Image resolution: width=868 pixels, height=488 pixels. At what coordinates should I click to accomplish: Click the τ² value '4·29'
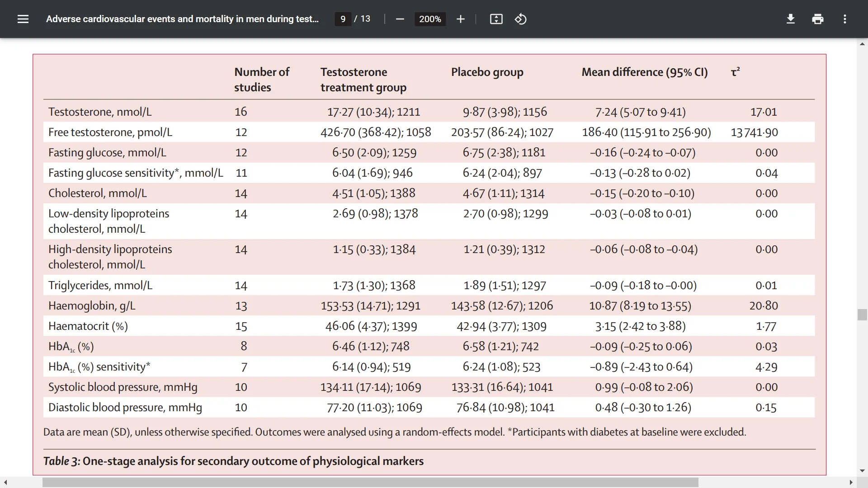[766, 366]
